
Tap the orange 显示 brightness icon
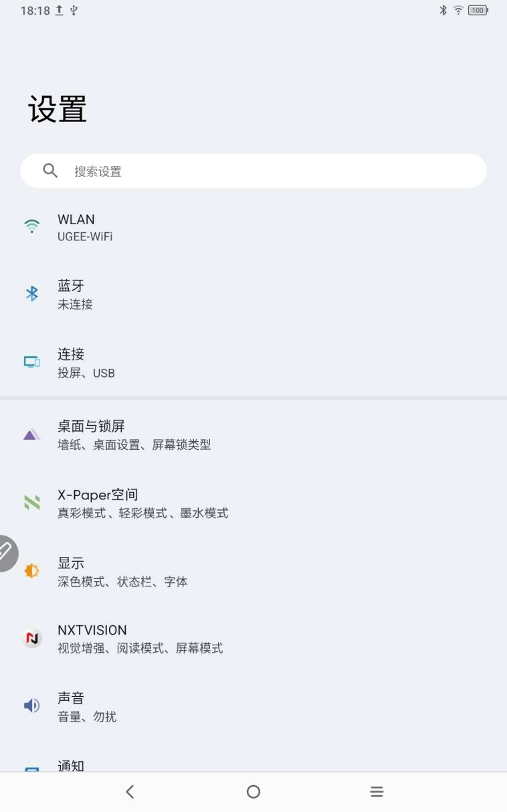click(31, 571)
